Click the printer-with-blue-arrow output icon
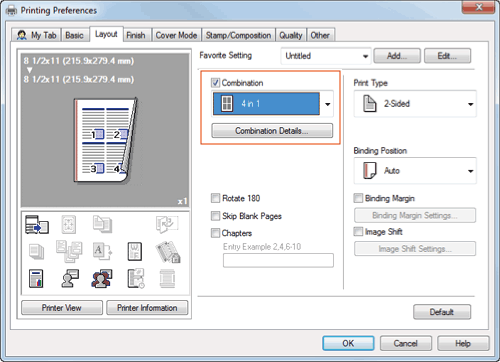The width and height of the screenshot is (500, 362). (x=37, y=224)
